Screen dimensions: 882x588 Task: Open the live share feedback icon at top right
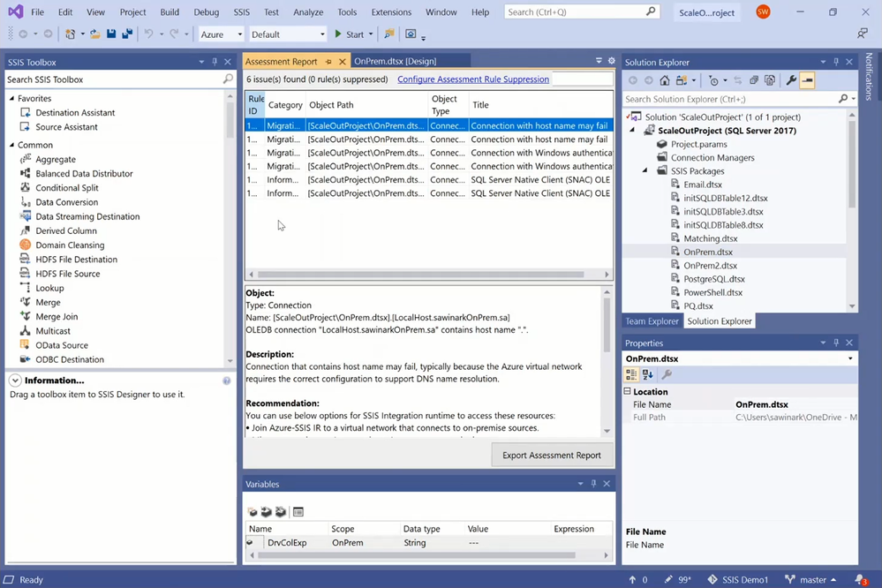coord(863,34)
